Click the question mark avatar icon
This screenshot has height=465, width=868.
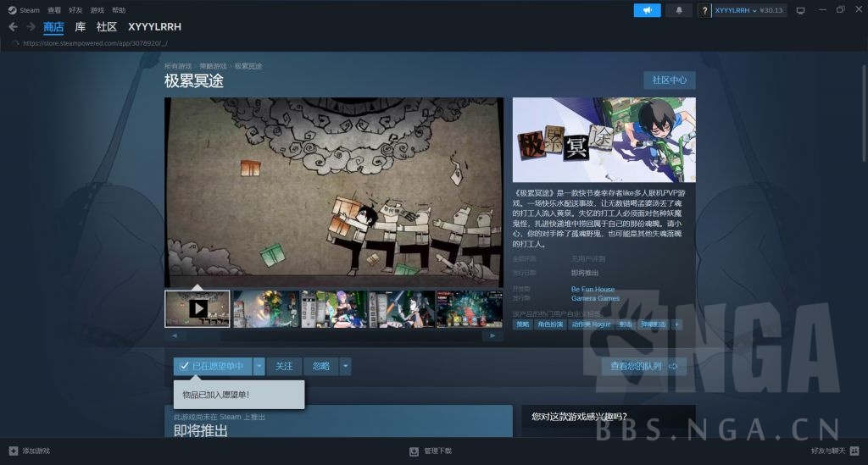(x=704, y=10)
